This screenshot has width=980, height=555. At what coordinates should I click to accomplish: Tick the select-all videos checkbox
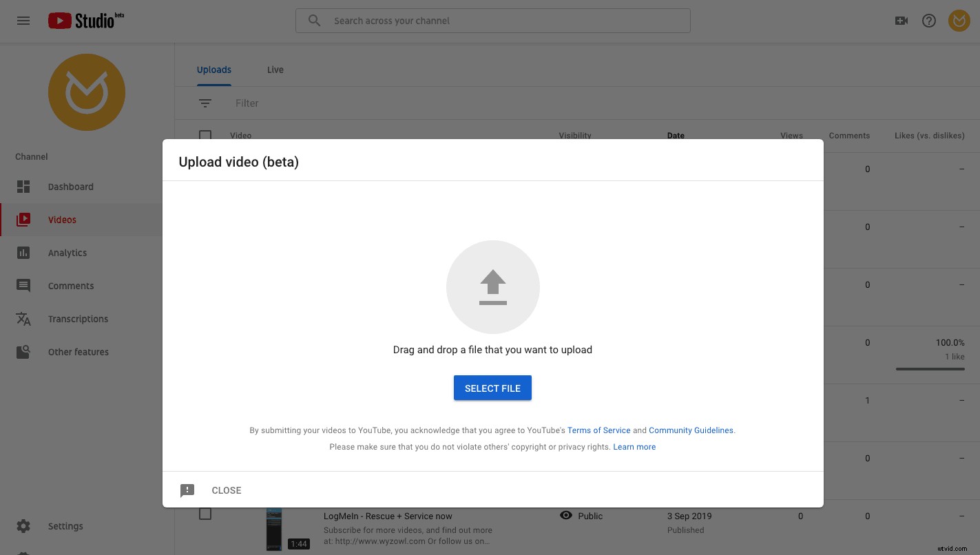click(205, 135)
